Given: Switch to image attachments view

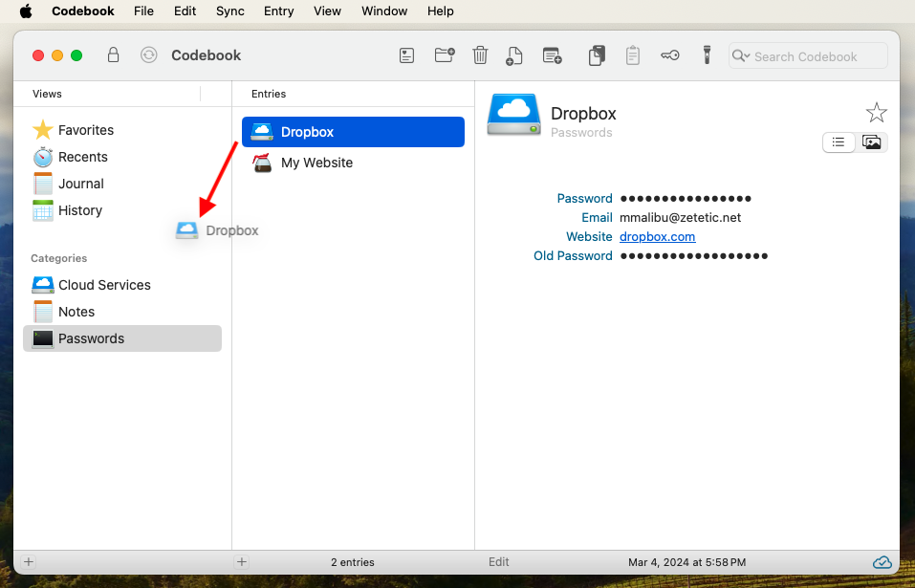Looking at the screenshot, I should click(x=871, y=142).
